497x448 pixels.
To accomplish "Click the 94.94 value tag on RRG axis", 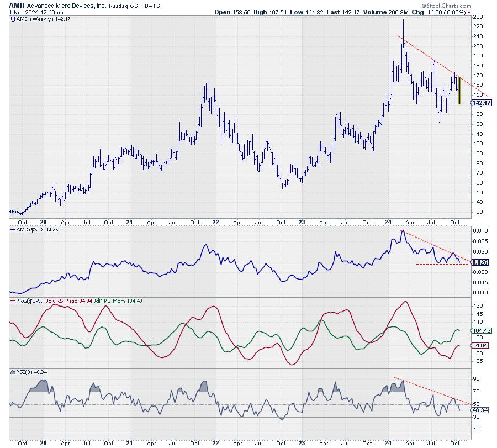I will [x=480, y=346].
